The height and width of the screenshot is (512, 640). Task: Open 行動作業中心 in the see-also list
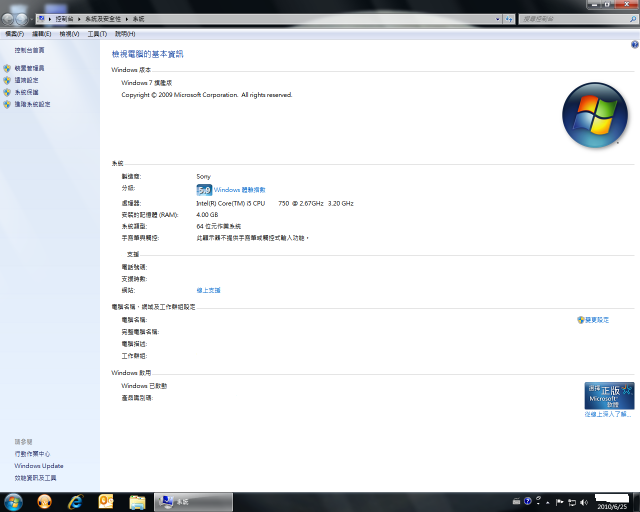[x=32, y=454]
